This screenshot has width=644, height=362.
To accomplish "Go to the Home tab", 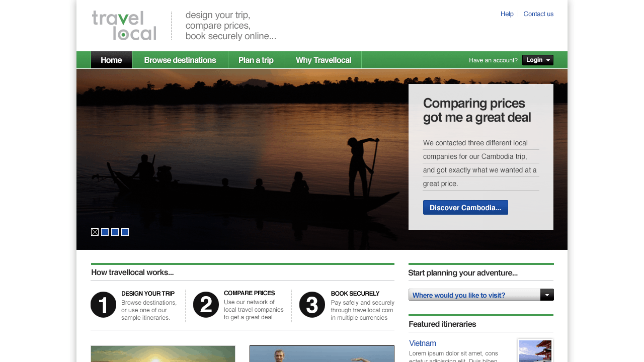I will click(111, 60).
